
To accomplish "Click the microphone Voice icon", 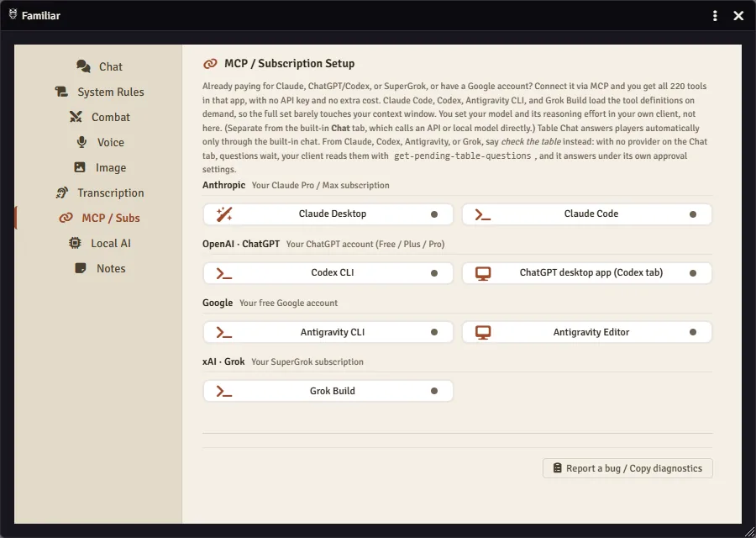I will [82, 142].
